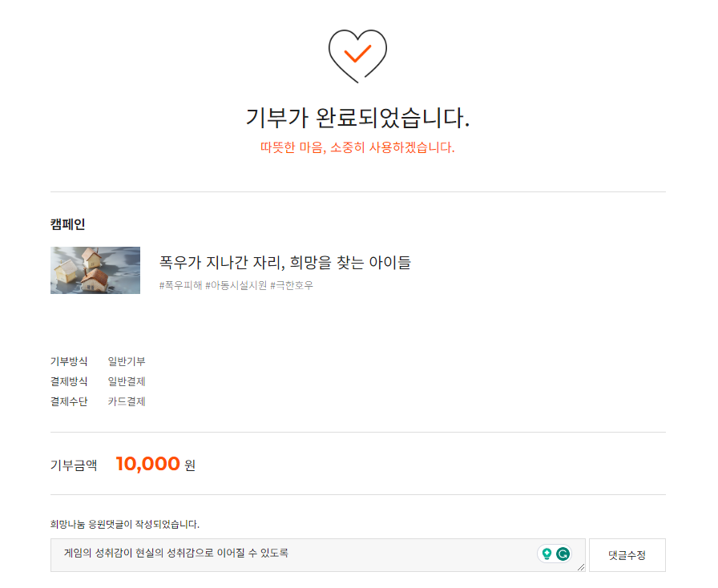Screen dimensions: 718x588
Task: Click the 일반기부 donation type value
Action: tap(127, 361)
